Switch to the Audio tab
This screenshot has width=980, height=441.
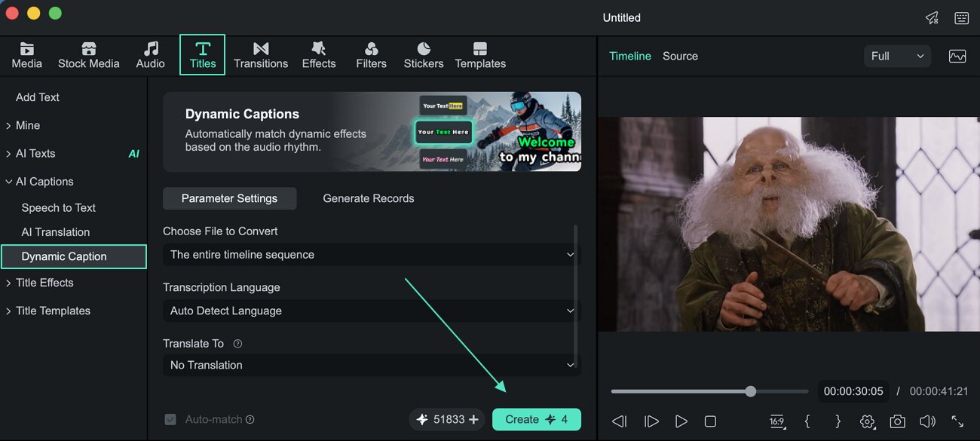[150, 56]
